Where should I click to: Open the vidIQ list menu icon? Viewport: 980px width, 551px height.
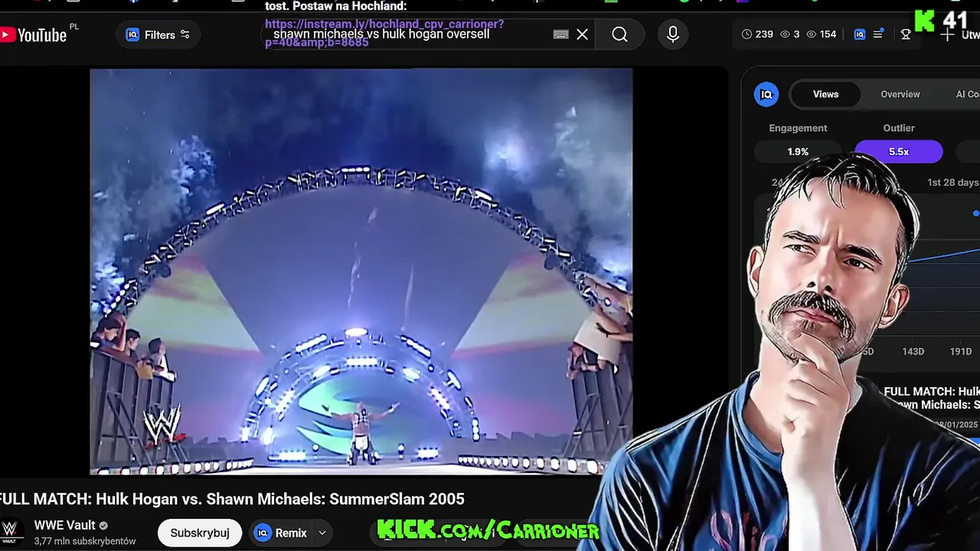point(878,34)
